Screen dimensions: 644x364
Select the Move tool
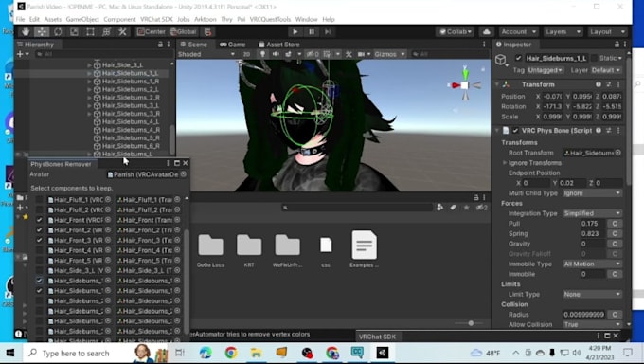(42, 31)
